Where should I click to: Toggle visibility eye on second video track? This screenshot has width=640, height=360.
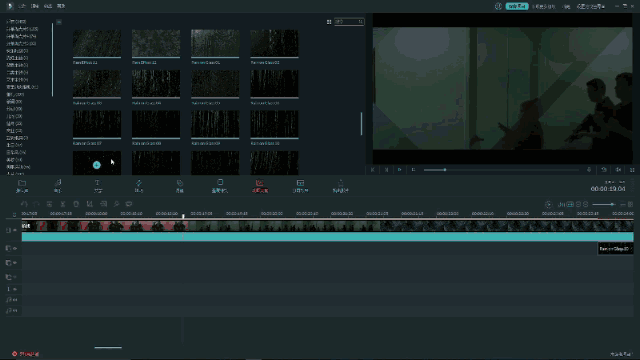click(x=15, y=248)
